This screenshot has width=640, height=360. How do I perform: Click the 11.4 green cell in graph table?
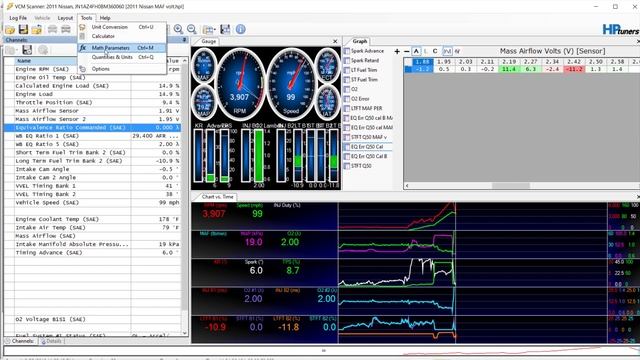coord(509,69)
